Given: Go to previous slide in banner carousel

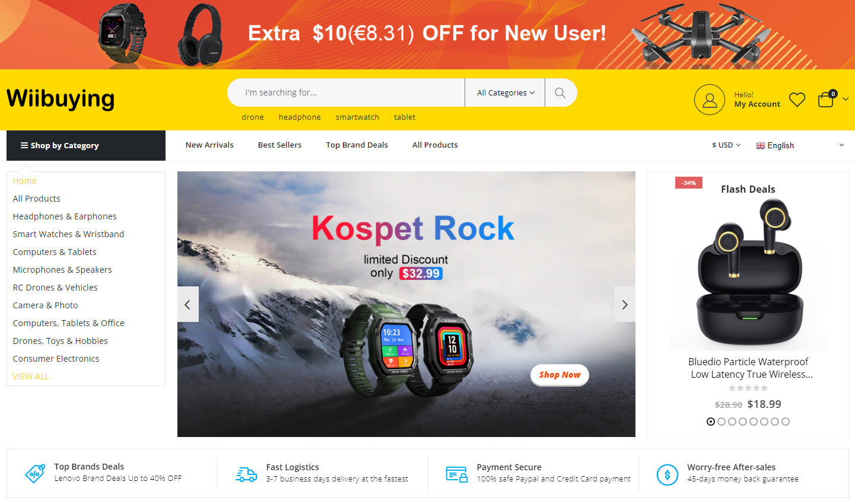Looking at the screenshot, I should pos(188,304).
